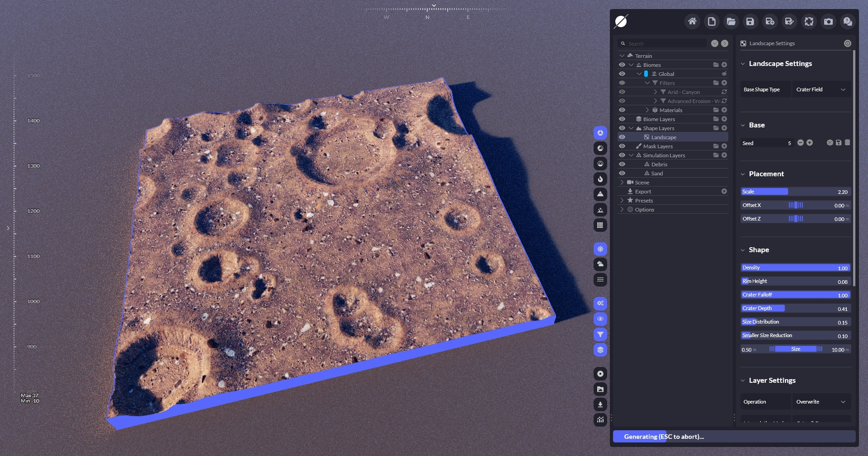
Task: Click the camera screenshot icon
Action: pos(828,21)
